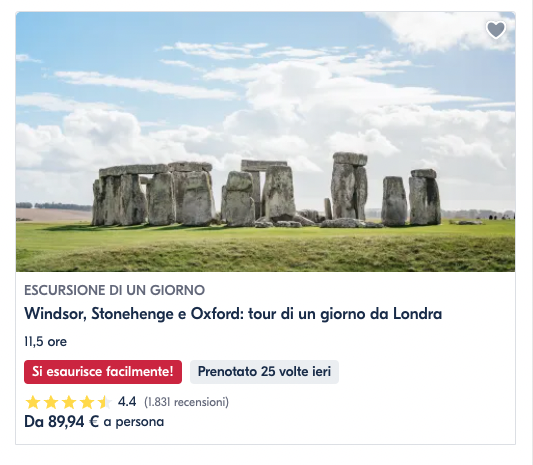
Task: Click the 'ESCURSIONE DI UN GIORNO' category label
Action: point(115,290)
